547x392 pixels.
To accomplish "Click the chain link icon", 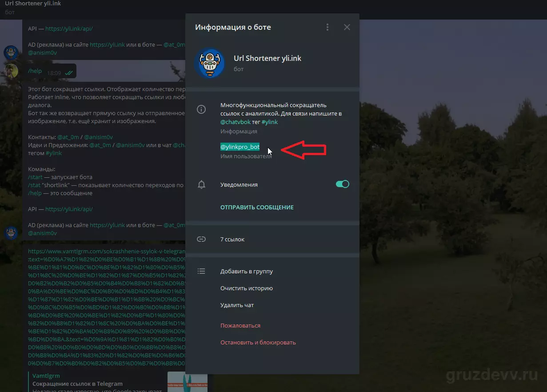I will 201,239.
